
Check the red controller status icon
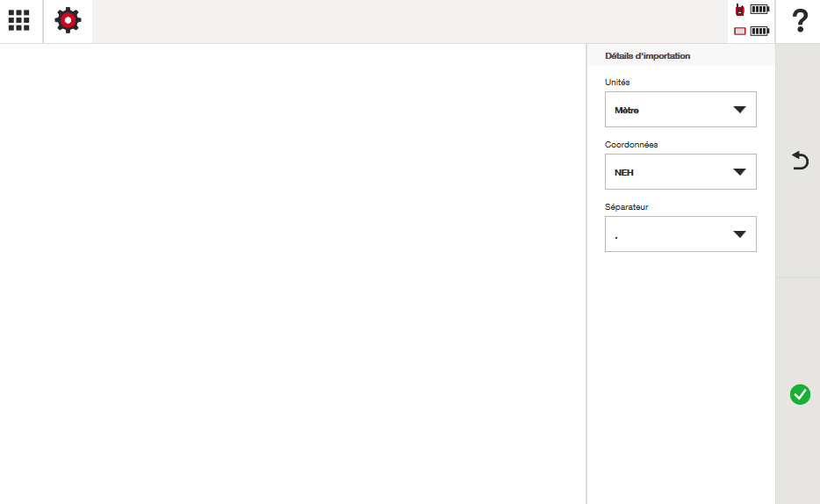(x=740, y=10)
